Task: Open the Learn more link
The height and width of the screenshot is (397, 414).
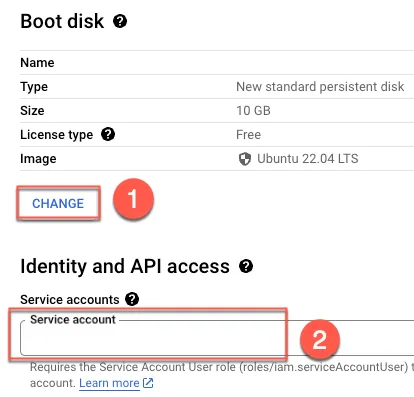Action: pyautogui.click(x=109, y=383)
